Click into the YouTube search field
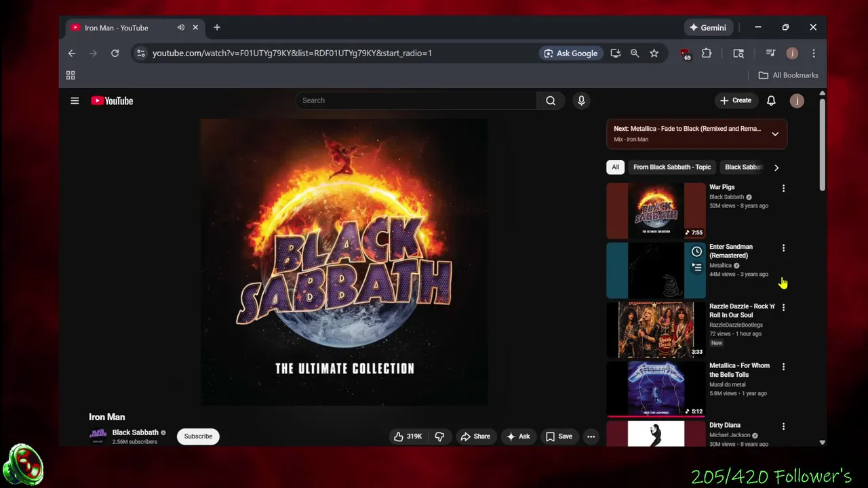Screen dimensions: 868x488 point(416,100)
